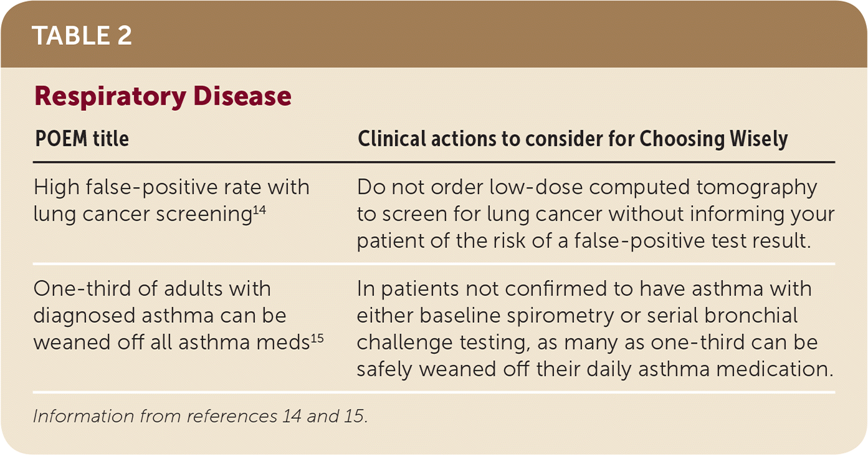Select the Respiratory Disease table title
The image size is (868, 455).
point(163,97)
